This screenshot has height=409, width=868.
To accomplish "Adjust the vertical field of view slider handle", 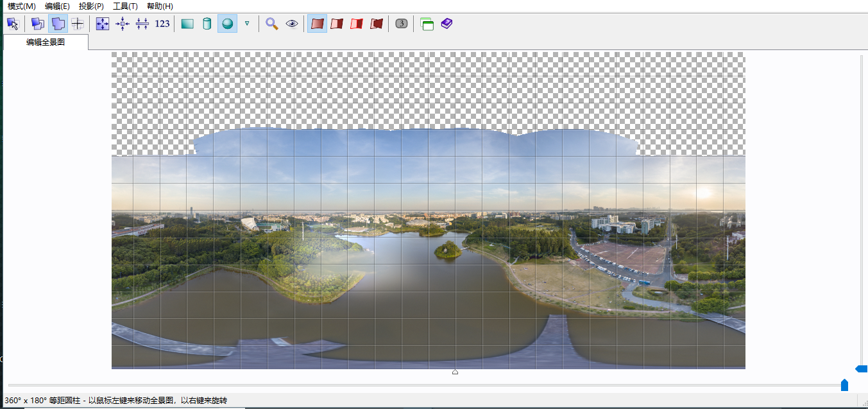I will (862, 369).
